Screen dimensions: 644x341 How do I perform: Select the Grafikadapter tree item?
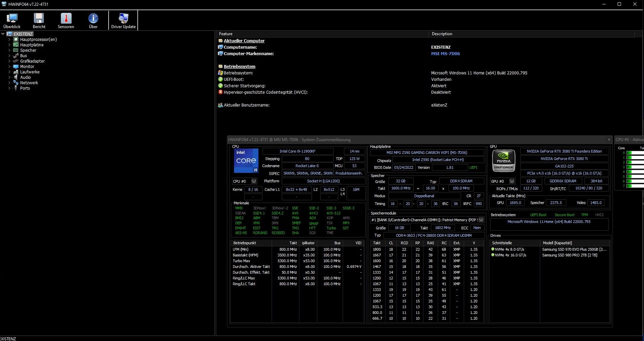(32, 61)
